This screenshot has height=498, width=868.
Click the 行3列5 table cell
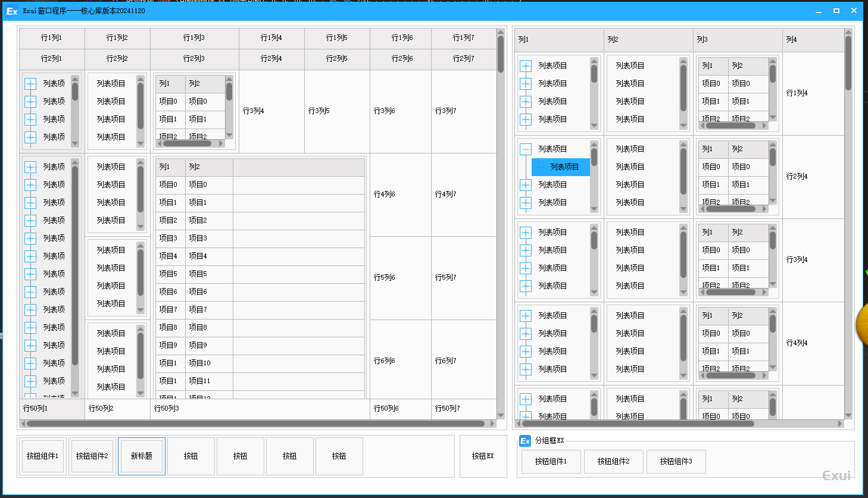click(337, 111)
